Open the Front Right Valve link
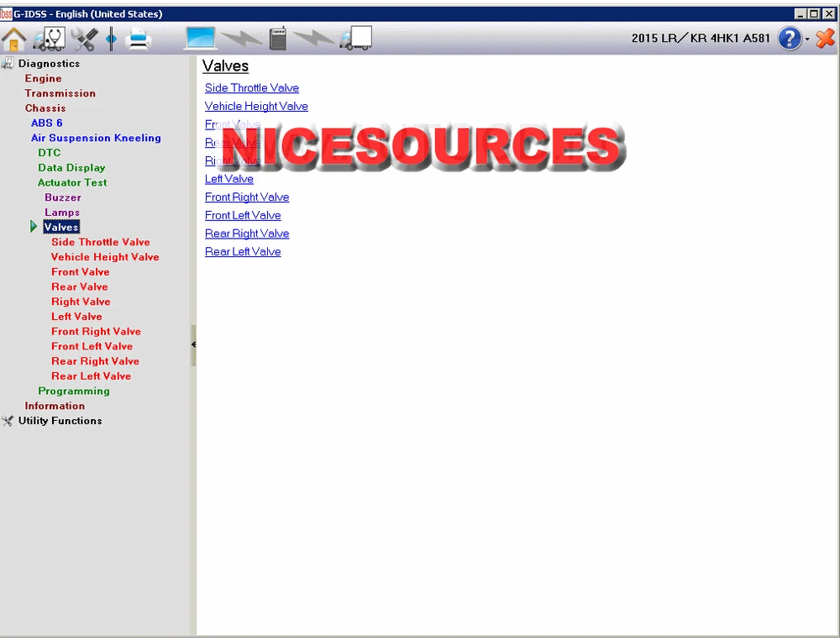This screenshot has height=641, width=840. click(247, 197)
